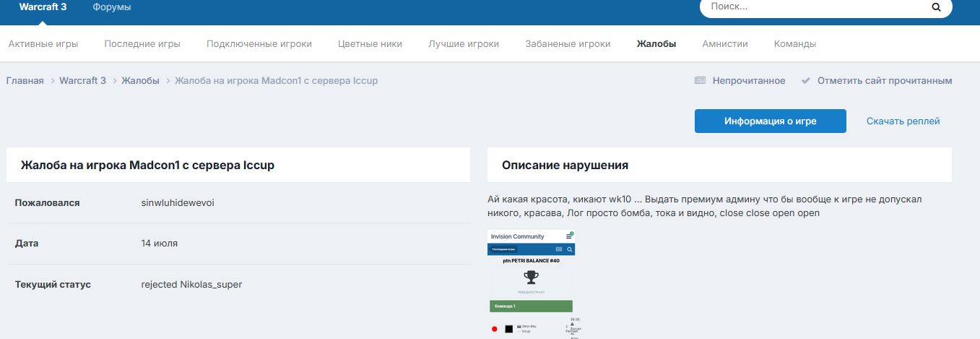
Task: Open the Амнистии section
Action: [725, 43]
